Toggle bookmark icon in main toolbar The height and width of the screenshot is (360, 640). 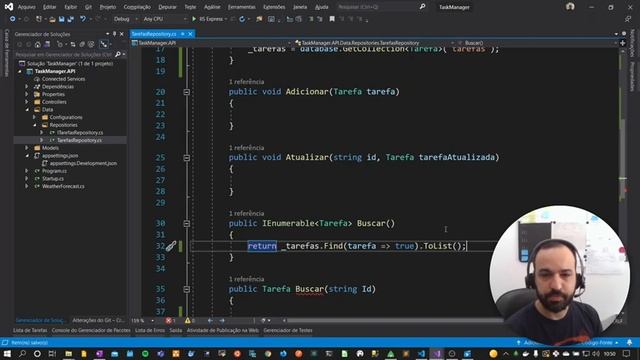[x=332, y=19]
